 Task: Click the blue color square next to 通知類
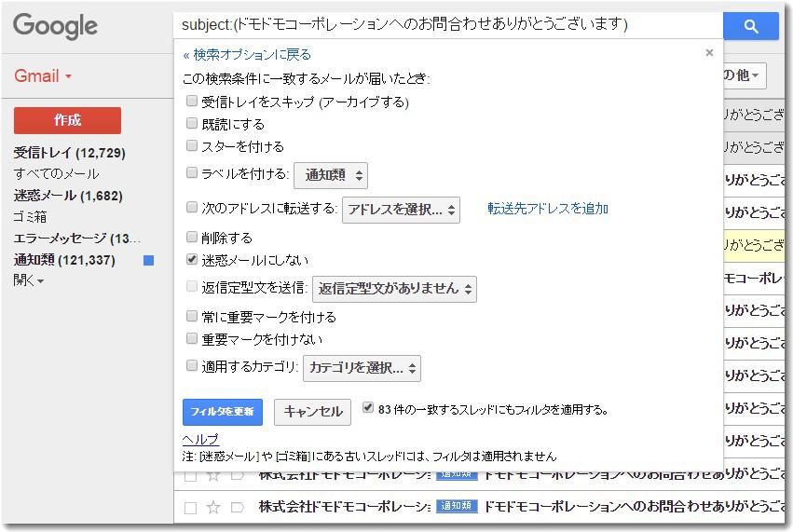[149, 261]
